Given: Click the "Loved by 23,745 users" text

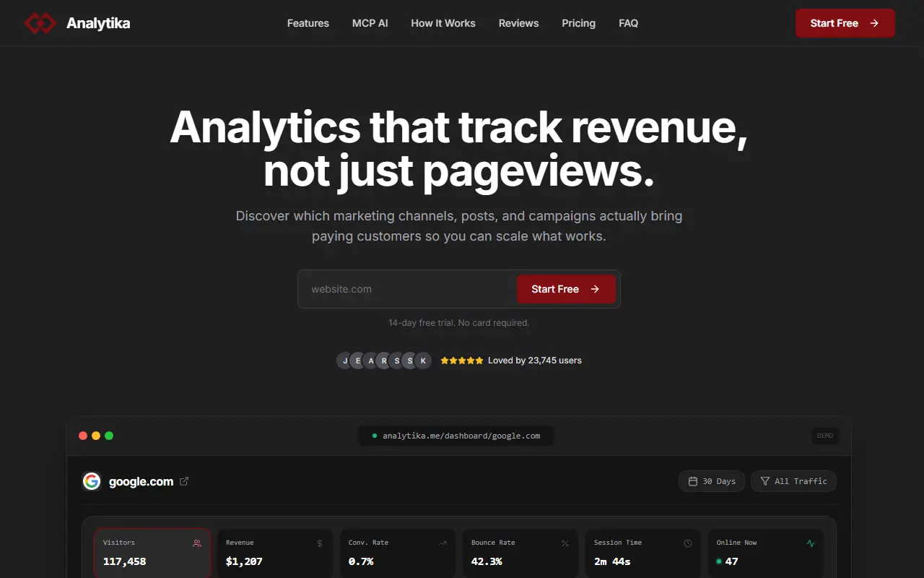Looking at the screenshot, I should (535, 361).
